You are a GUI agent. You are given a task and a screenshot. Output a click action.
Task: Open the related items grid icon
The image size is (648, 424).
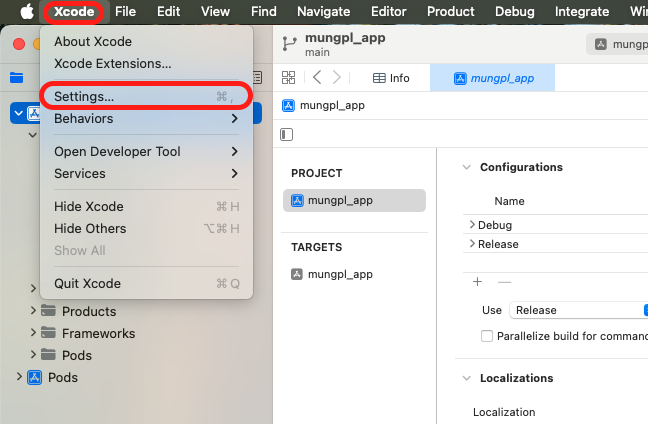click(x=288, y=77)
